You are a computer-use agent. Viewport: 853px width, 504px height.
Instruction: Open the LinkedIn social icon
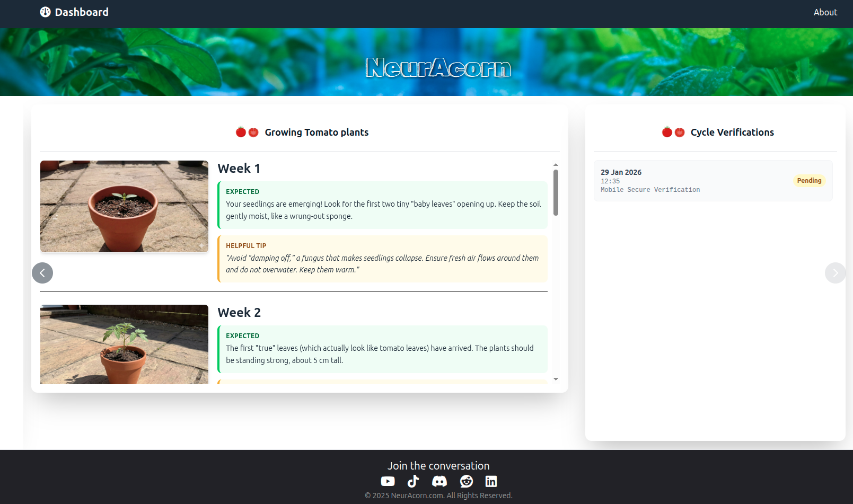coord(491,481)
